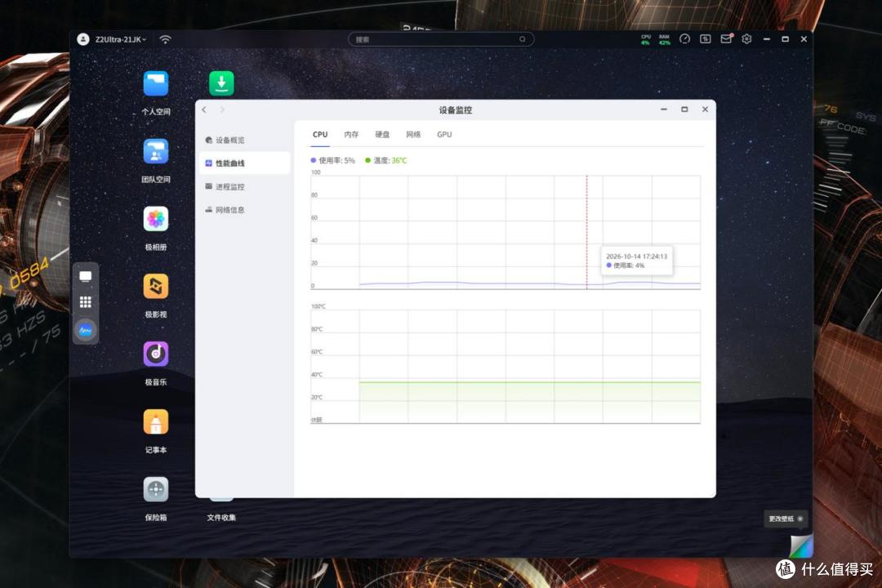
Task: Open the 保险箱 safe box app
Action: pyautogui.click(x=156, y=489)
